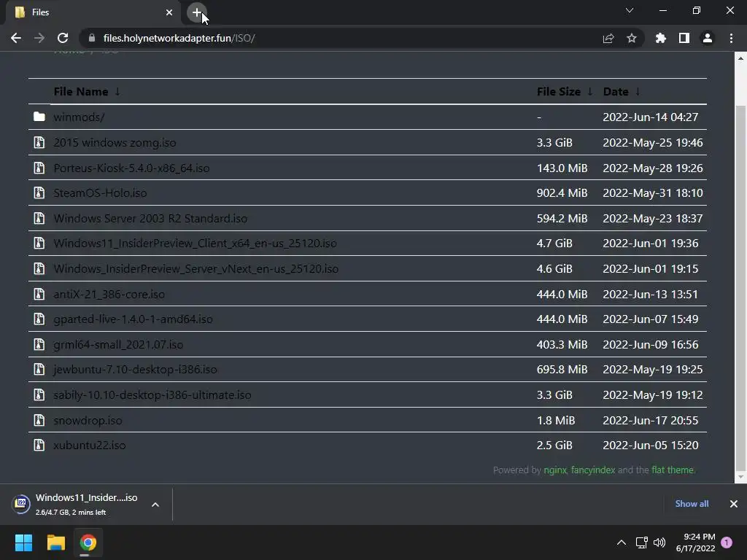This screenshot has height=560, width=747.
Task: Click file icon beside gparted-live iso
Action: [39, 319]
